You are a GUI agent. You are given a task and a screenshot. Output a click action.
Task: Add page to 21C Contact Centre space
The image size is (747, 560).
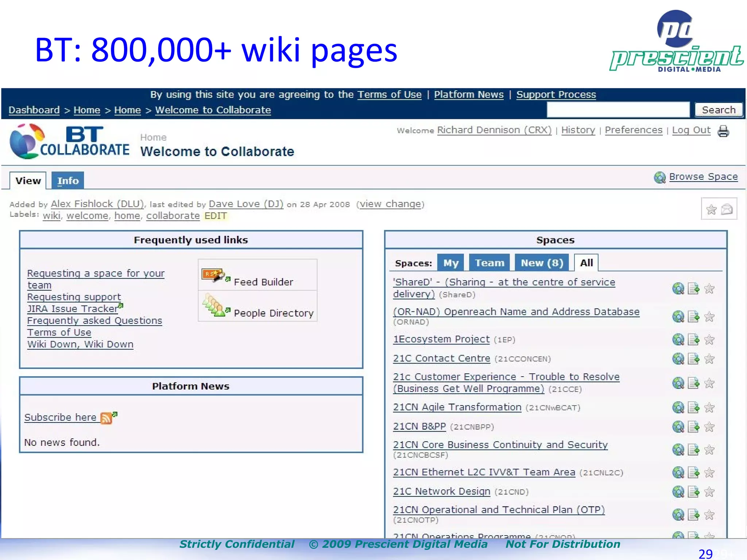[x=693, y=359]
